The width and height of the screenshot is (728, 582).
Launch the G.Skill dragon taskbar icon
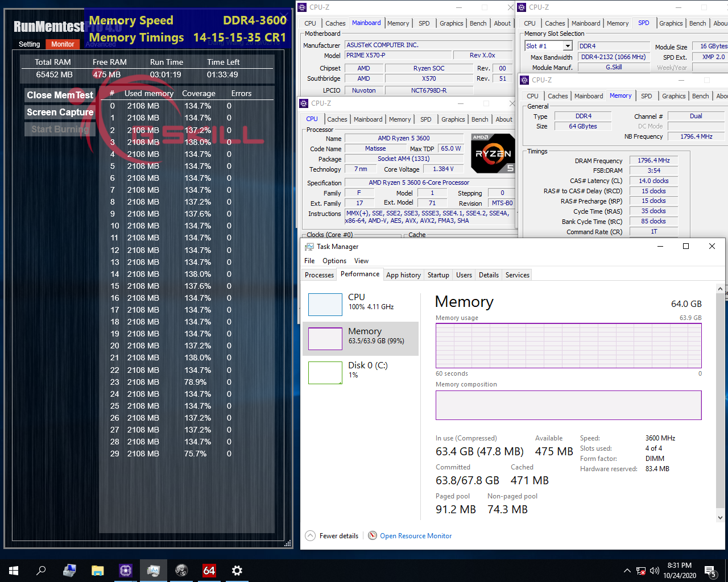point(181,570)
